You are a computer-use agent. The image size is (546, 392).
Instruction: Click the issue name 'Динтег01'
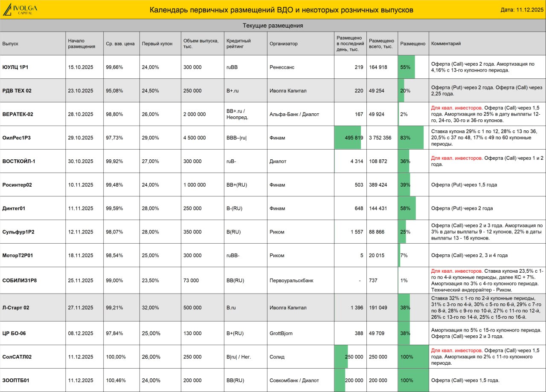(x=14, y=208)
